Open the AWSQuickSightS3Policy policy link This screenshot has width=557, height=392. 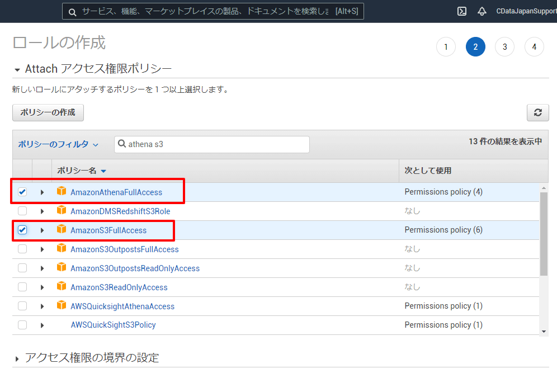coord(114,325)
